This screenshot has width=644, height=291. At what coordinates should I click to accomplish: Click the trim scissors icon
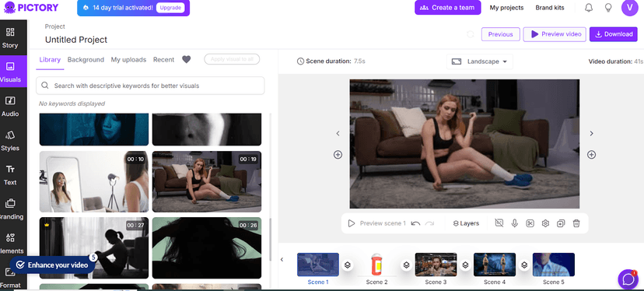(530, 223)
